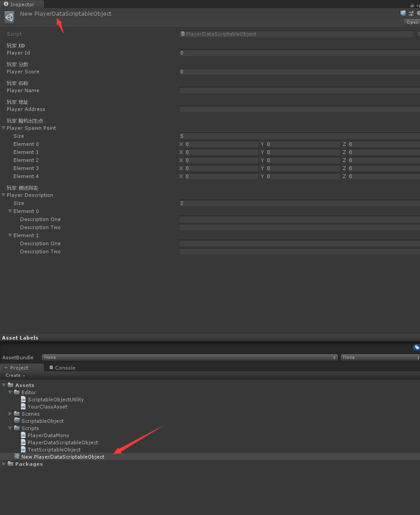Screen dimensions: 420x515
Task: Open the Create dropdown in Project panel
Action: click(15, 375)
